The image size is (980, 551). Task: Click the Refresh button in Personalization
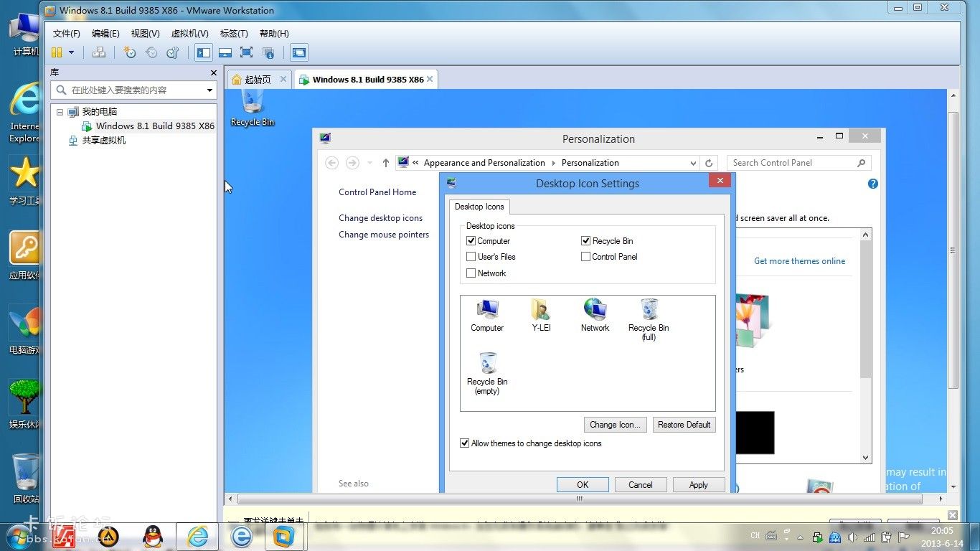709,163
